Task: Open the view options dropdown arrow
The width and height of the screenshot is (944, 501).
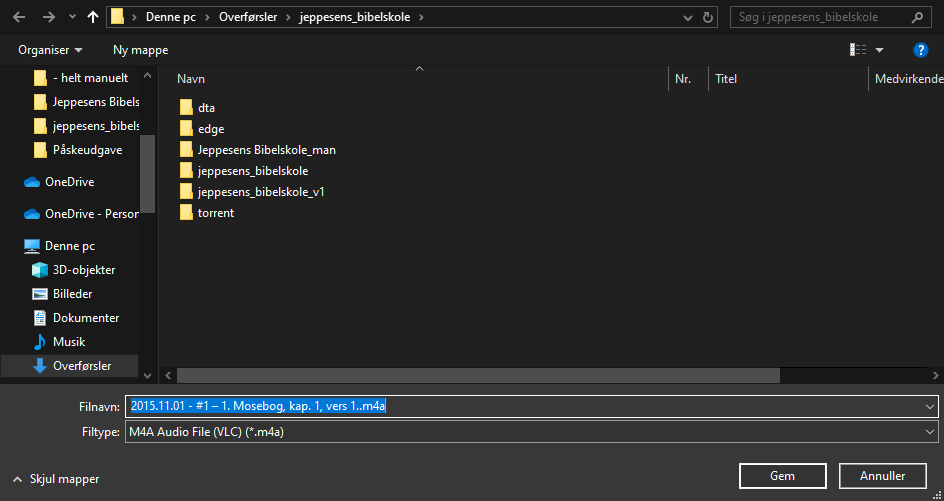Action: tap(880, 50)
